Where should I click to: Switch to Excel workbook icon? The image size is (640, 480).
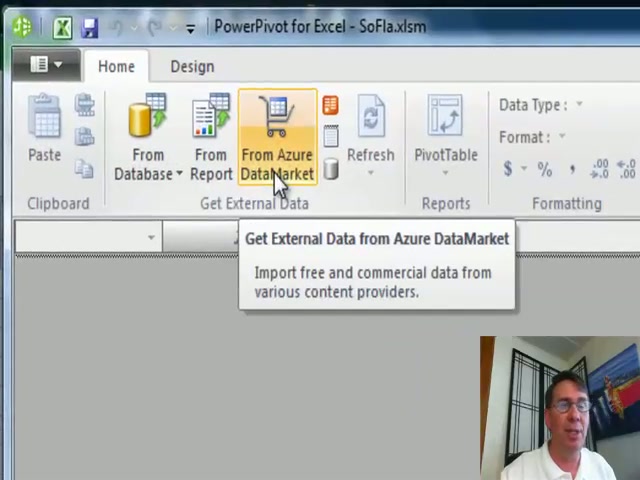coord(62,28)
